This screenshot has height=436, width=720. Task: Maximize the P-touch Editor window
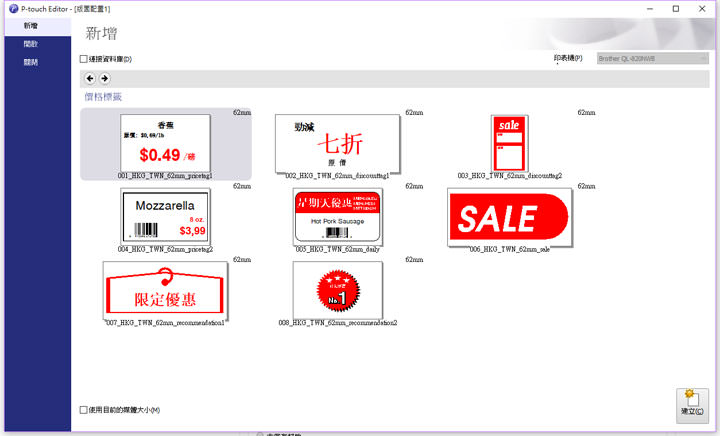tap(676, 8)
